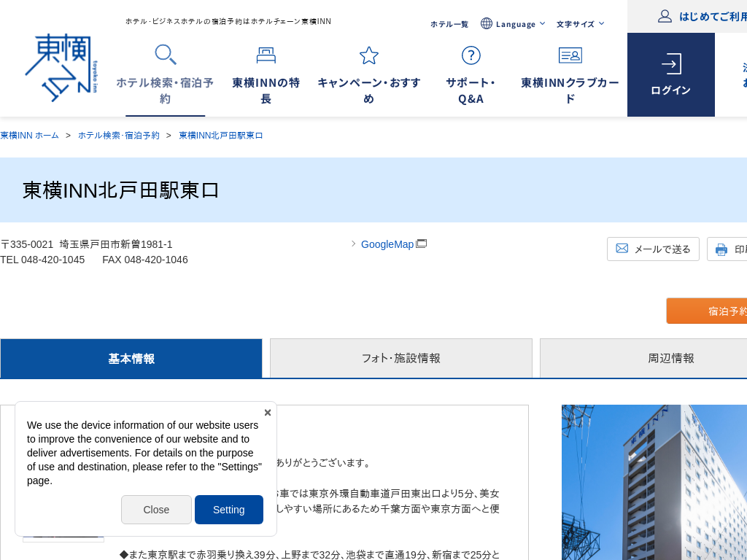747x560 pixels.
Task: Click the はじめてご利用 link
Action: coord(713,17)
